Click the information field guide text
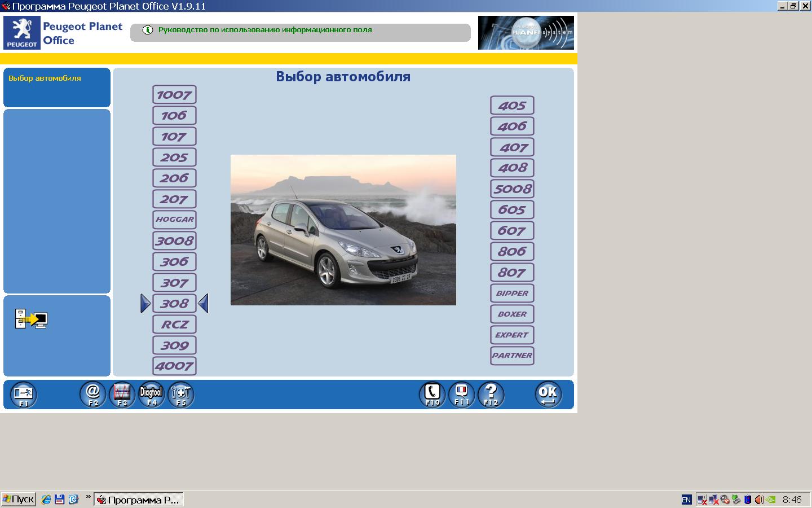 (265, 30)
